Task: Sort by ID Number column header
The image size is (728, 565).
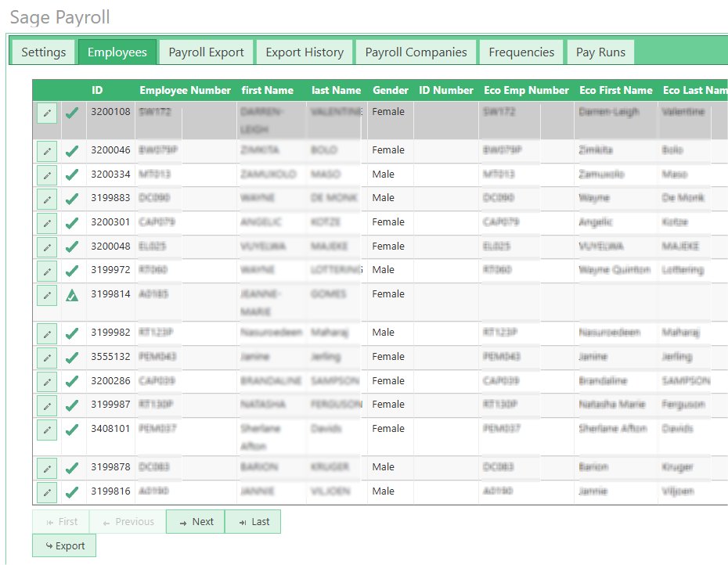Action: pos(446,90)
